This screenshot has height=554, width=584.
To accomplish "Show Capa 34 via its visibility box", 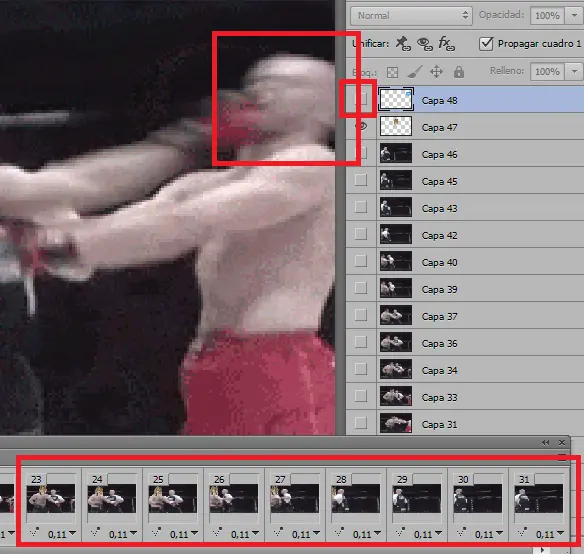I will [361, 369].
